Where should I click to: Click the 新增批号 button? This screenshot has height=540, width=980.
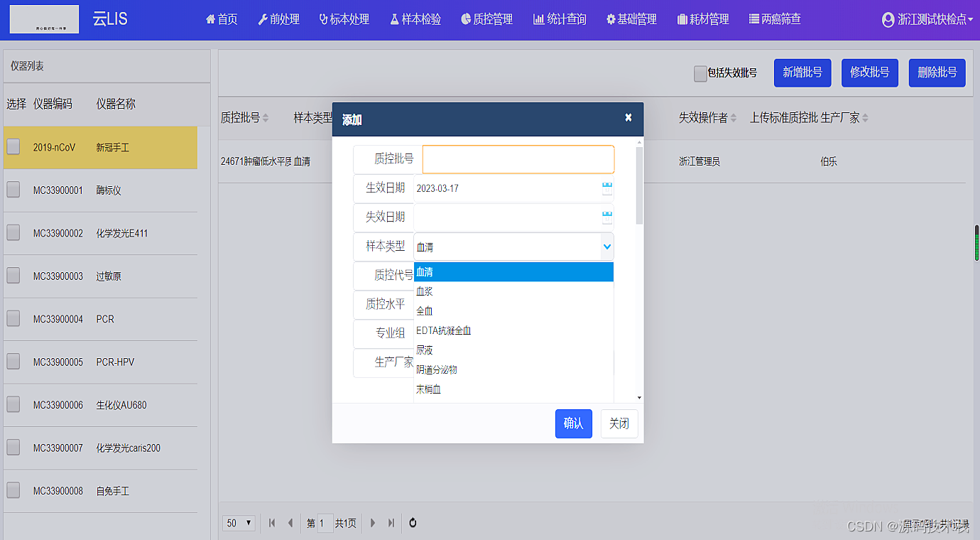[802, 72]
